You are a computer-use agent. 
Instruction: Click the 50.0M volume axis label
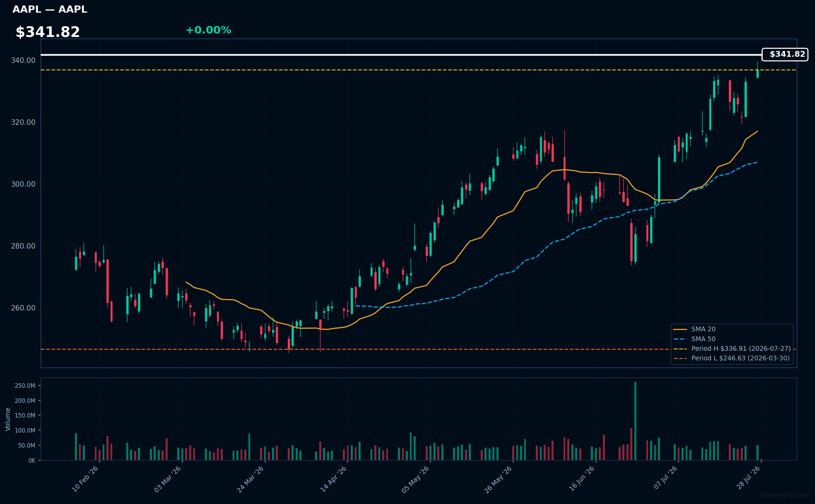pos(27,446)
